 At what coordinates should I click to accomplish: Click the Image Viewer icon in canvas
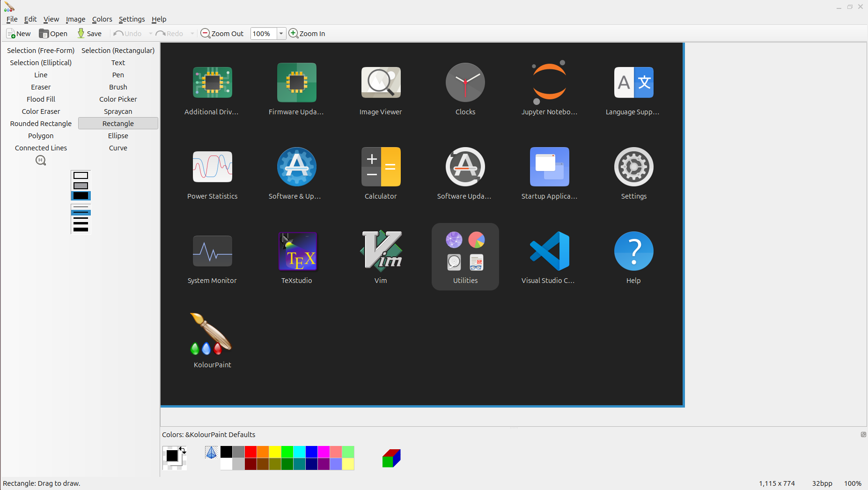[381, 82]
